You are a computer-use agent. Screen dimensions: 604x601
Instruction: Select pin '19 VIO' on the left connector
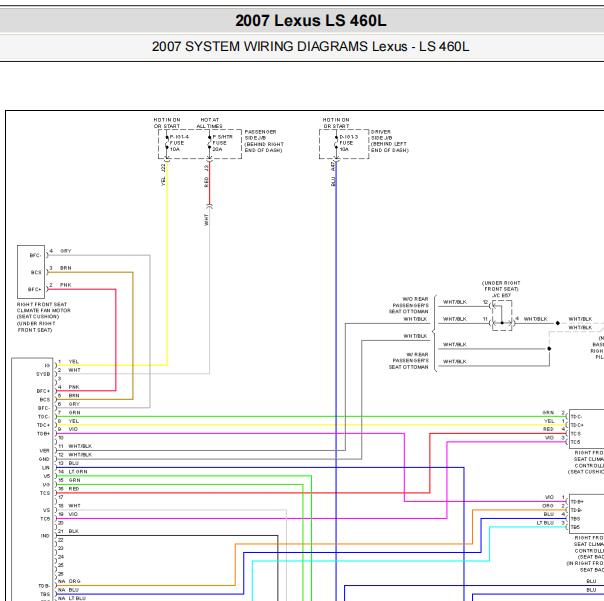(x=68, y=514)
